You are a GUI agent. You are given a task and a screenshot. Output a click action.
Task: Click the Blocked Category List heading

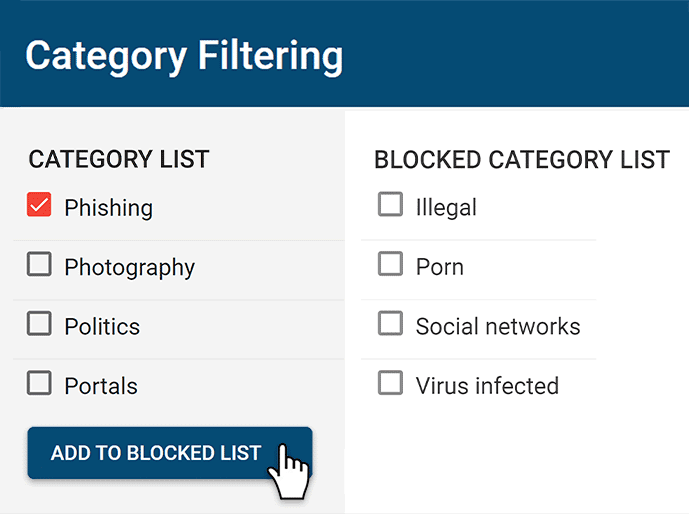tap(521, 160)
